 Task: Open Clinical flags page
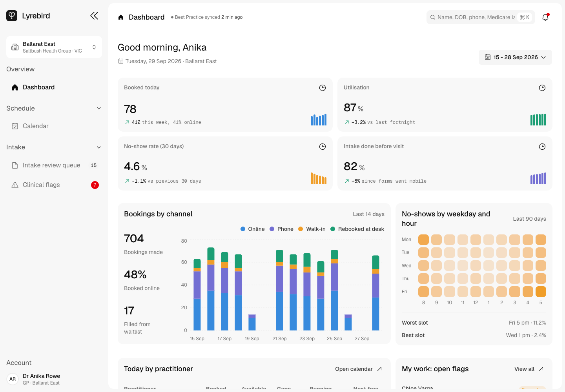coord(54,185)
